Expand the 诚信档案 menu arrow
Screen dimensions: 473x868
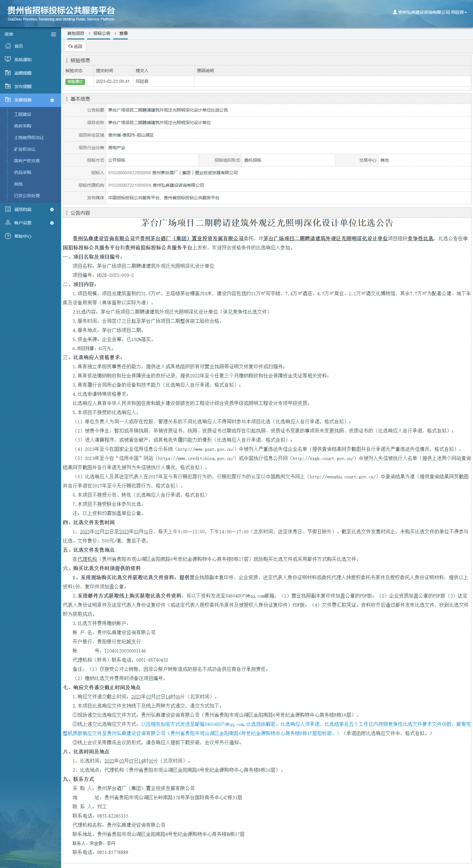tap(52, 209)
